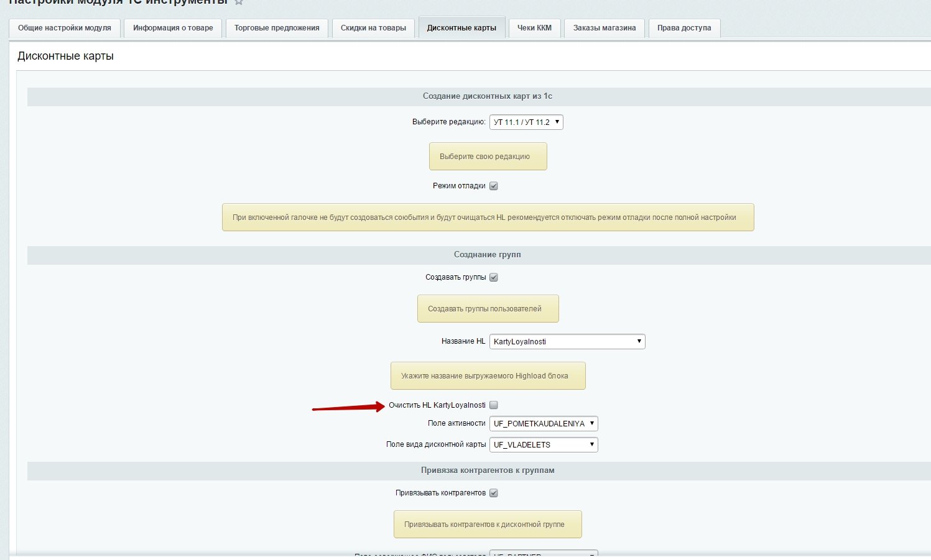Viewport: 931px width, 560px height.
Task: Open the Чеки ККМ tab
Action: click(x=534, y=28)
